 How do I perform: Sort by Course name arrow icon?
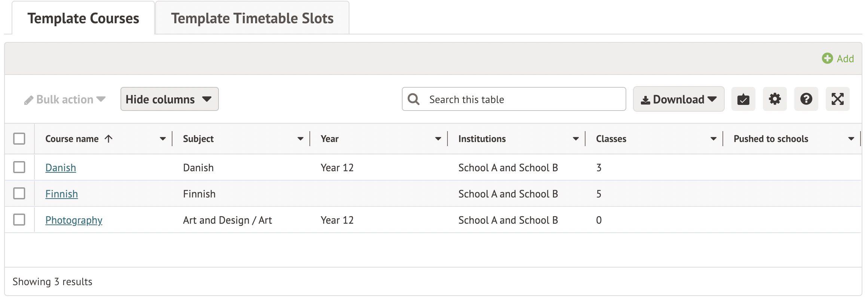tap(109, 139)
